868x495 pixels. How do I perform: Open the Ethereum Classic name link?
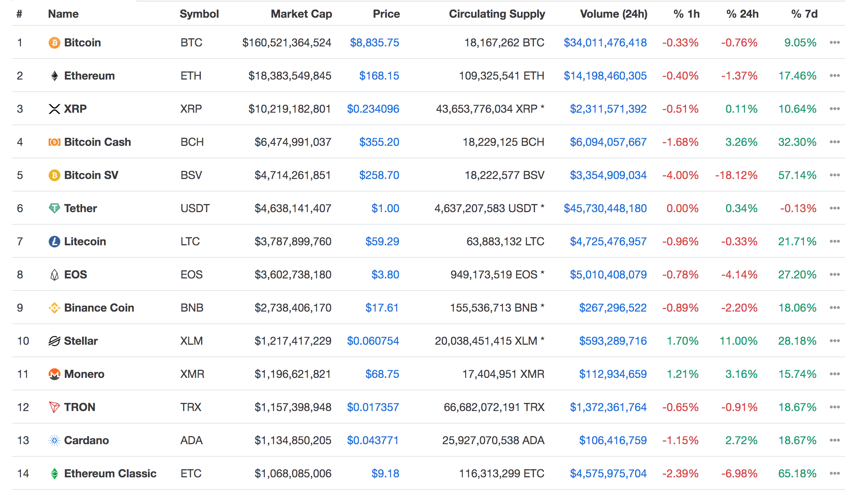click(x=111, y=474)
